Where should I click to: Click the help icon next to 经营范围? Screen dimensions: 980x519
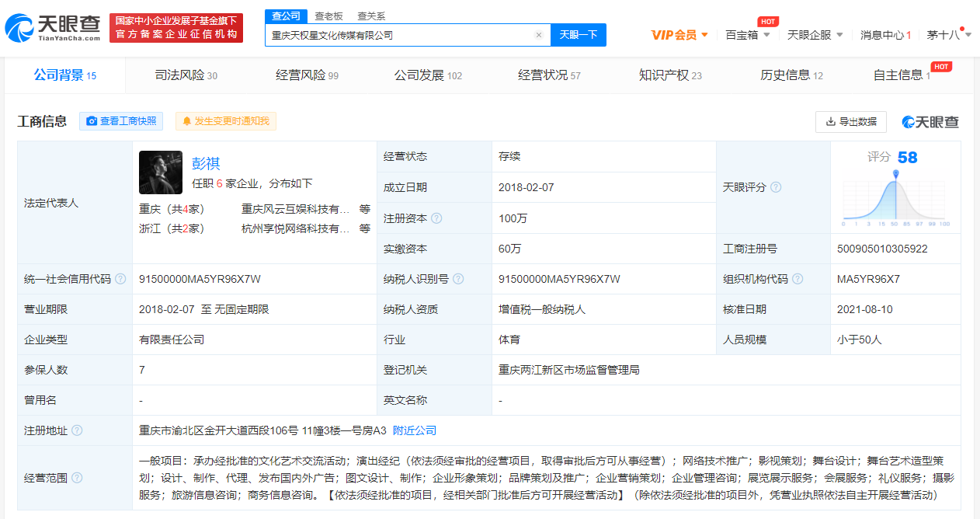(77, 478)
